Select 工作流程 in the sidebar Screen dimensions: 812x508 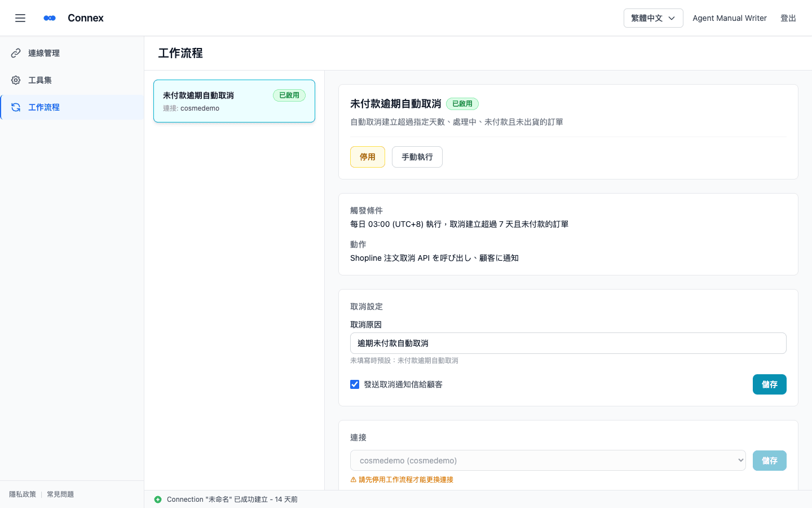pos(72,107)
